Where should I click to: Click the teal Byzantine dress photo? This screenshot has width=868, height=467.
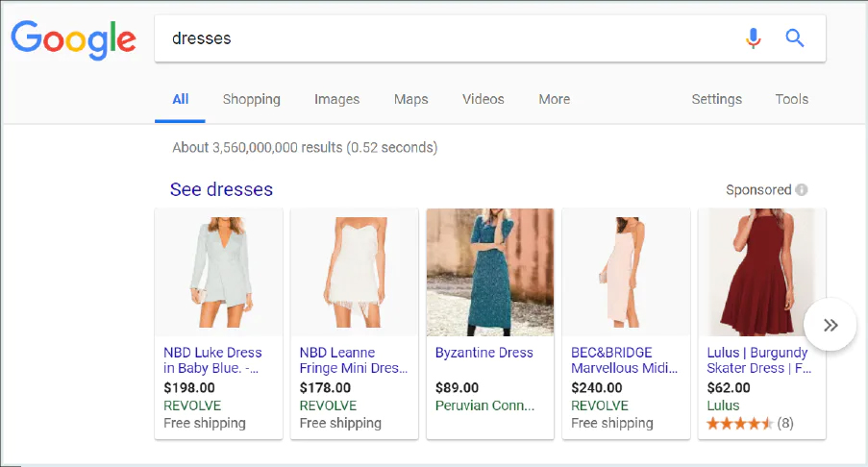click(490, 272)
